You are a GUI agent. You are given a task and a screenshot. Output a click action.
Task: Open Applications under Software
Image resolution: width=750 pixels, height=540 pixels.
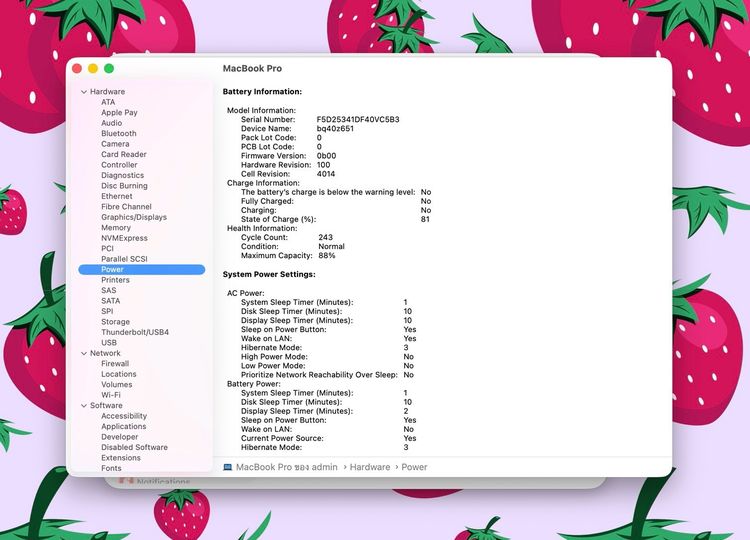[124, 427]
